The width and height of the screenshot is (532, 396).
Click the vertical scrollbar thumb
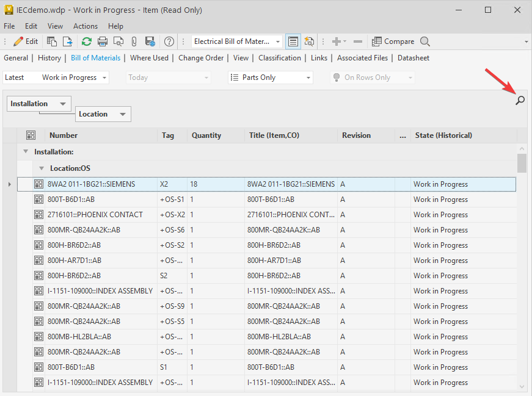pyautogui.click(x=522, y=163)
